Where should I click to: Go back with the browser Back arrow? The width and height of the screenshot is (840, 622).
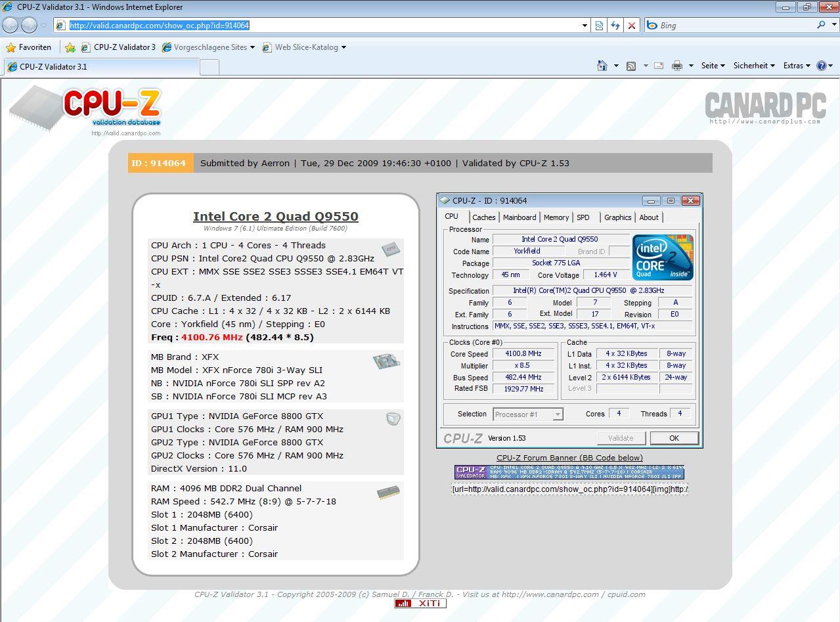pyautogui.click(x=11, y=26)
